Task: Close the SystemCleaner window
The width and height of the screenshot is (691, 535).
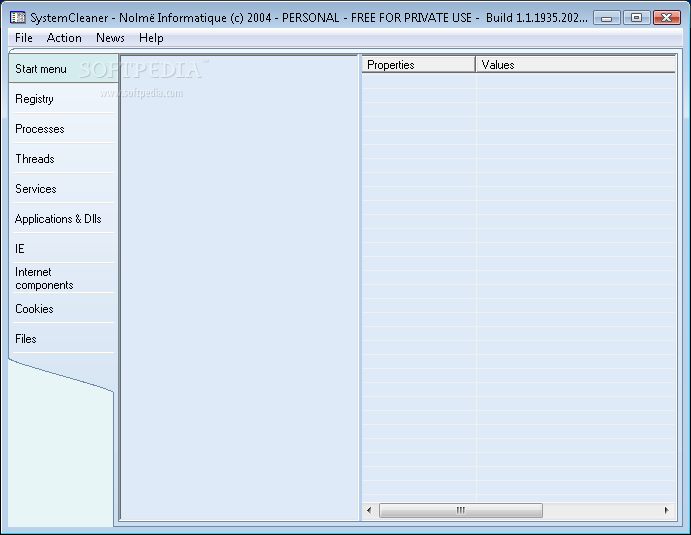Action: coord(667,18)
